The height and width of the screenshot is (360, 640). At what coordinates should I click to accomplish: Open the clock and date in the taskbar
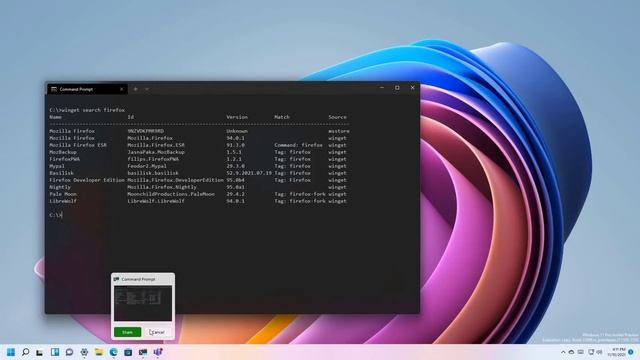tap(617, 352)
